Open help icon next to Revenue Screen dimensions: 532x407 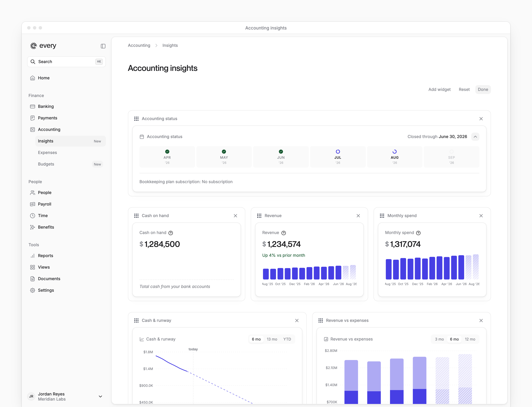[284, 233]
